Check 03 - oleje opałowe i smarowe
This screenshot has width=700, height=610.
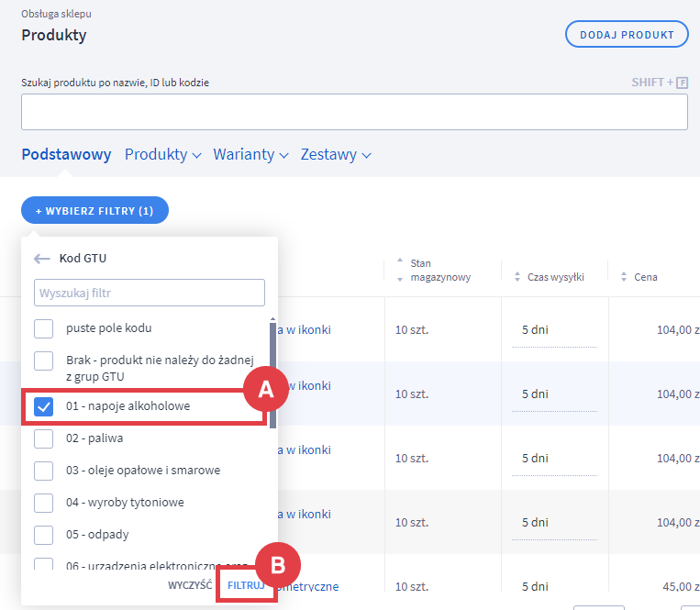coord(43,471)
